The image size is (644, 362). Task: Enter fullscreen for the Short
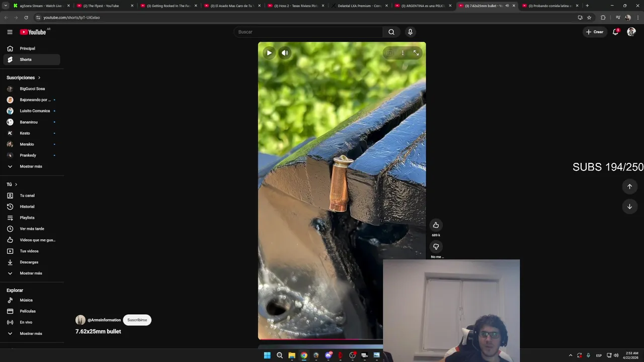(416, 53)
